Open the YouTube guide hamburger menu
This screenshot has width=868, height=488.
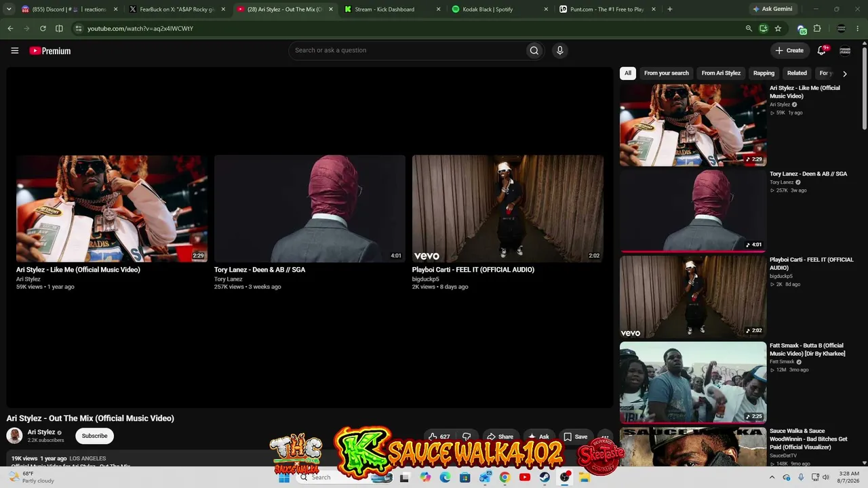[14, 50]
